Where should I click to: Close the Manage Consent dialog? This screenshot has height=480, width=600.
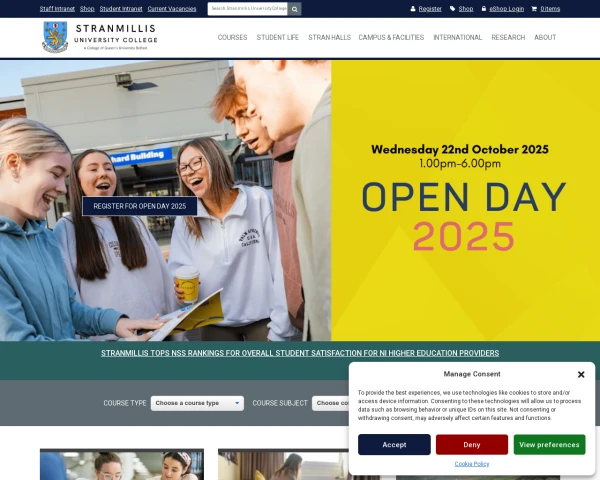click(x=581, y=374)
